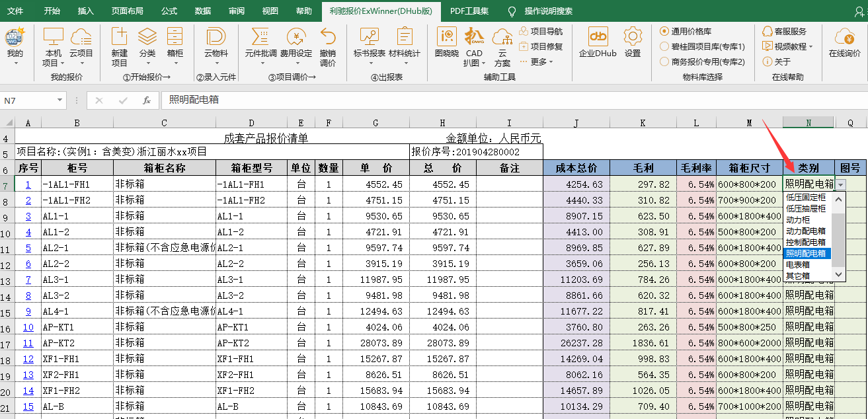This screenshot has height=419, width=868.
Task: Click 操作说明搜索 tell me search
Action: tap(549, 11)
